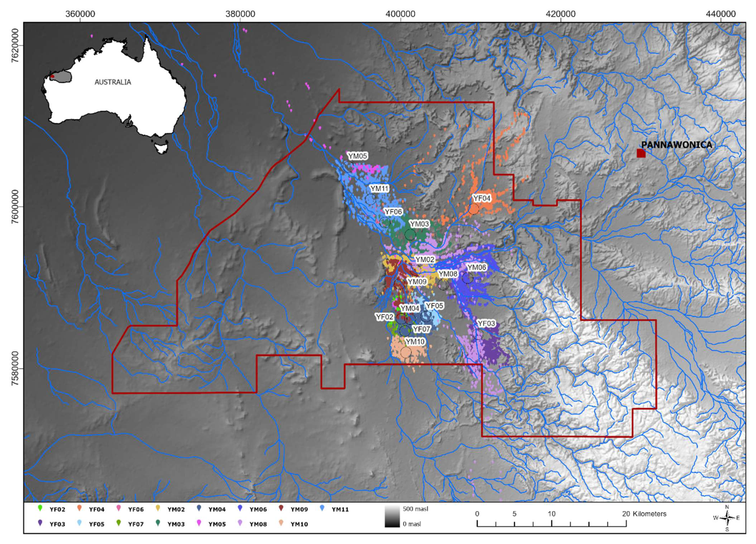Click the PANNAWONICA text label
Screen dimensions: 756x544
(x=676, y=145)
